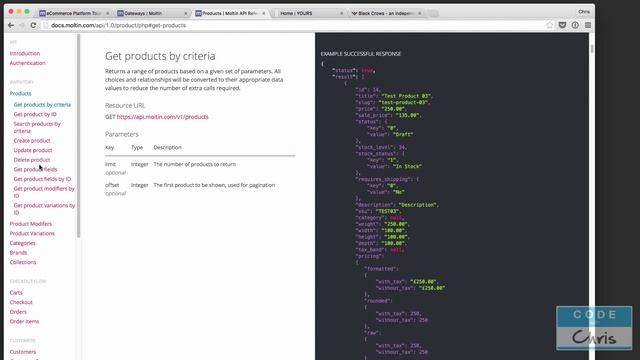Open Delete product link
This screenshot has height=360, width=640.
[32, 160]
